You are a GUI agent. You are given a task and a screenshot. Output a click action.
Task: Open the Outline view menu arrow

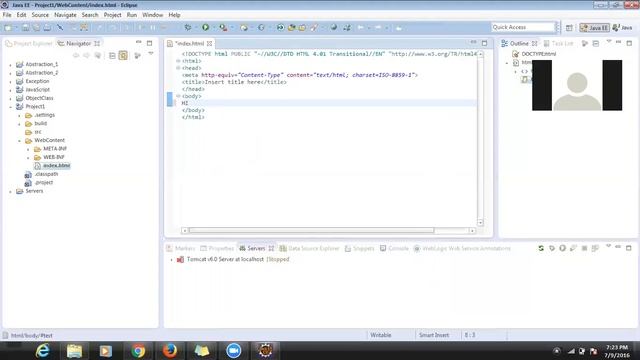pyautogui.click(x=609, y=42)
